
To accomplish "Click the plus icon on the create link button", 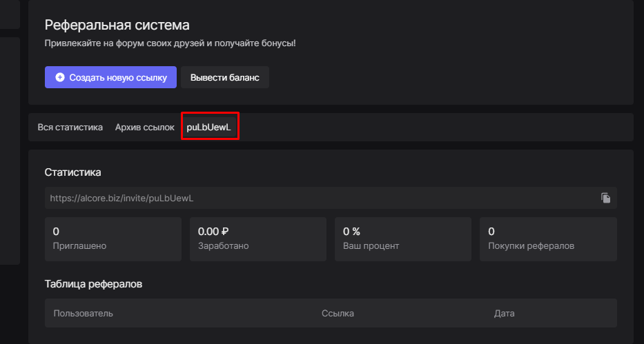I will coord(60,78).
